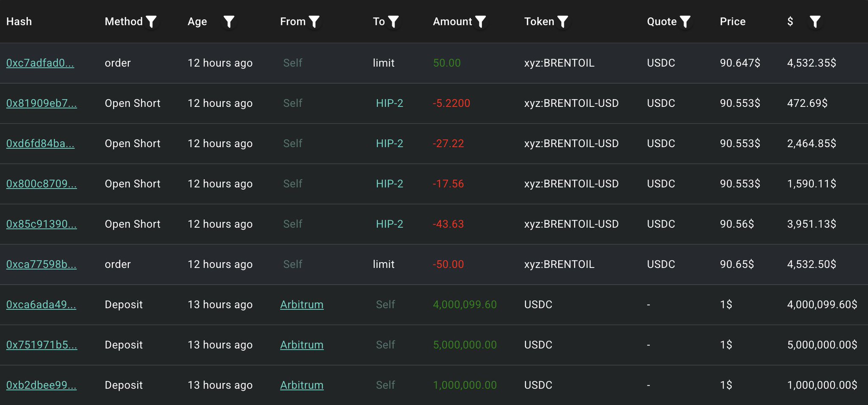The width and height of the screenshot is (868, 405).
Task: Filter transactions by Amount using funnel icon
Action: coord(480,22)
